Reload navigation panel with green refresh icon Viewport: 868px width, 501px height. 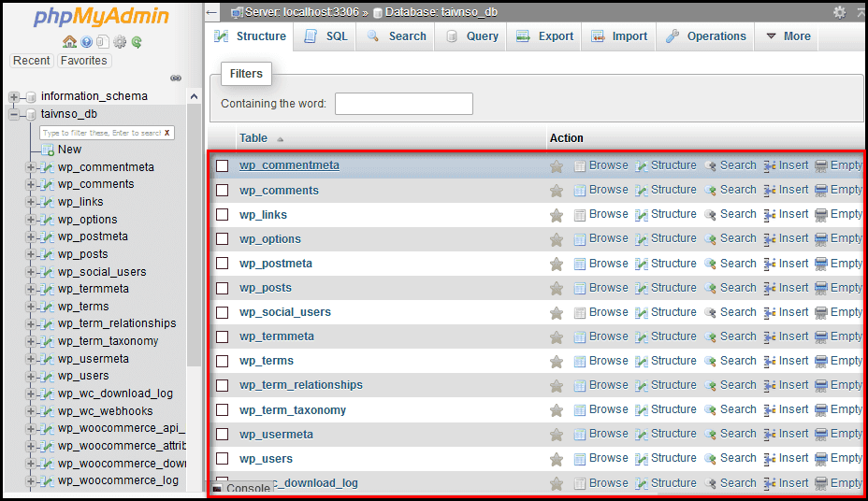[137, 41]
